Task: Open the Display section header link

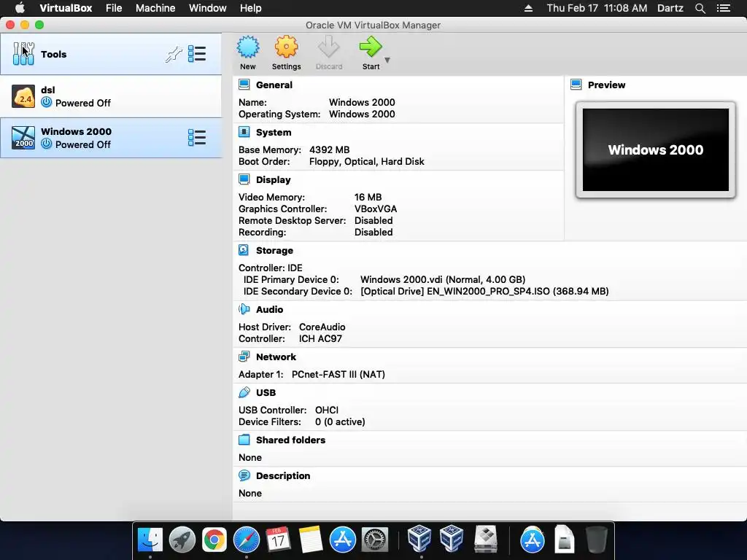Action: 273,179
